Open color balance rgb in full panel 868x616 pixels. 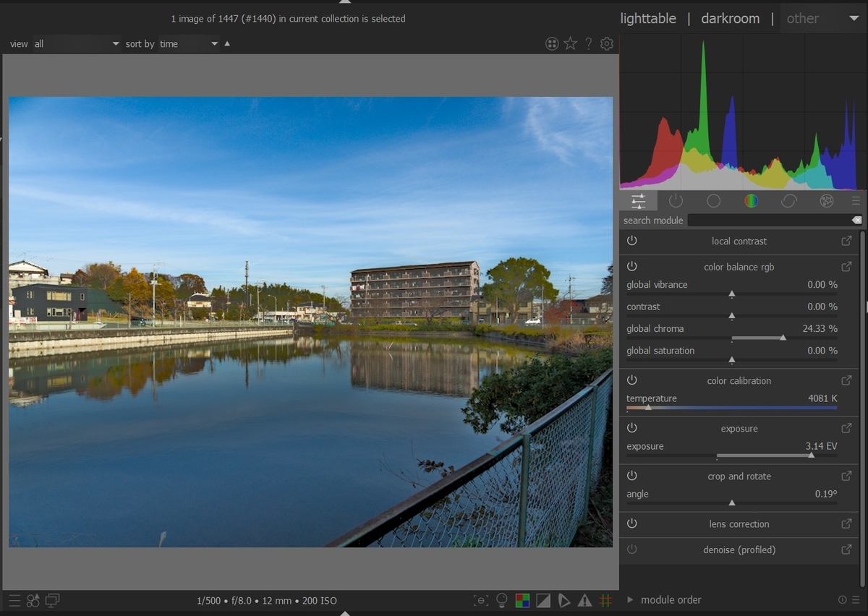(846, 267)
